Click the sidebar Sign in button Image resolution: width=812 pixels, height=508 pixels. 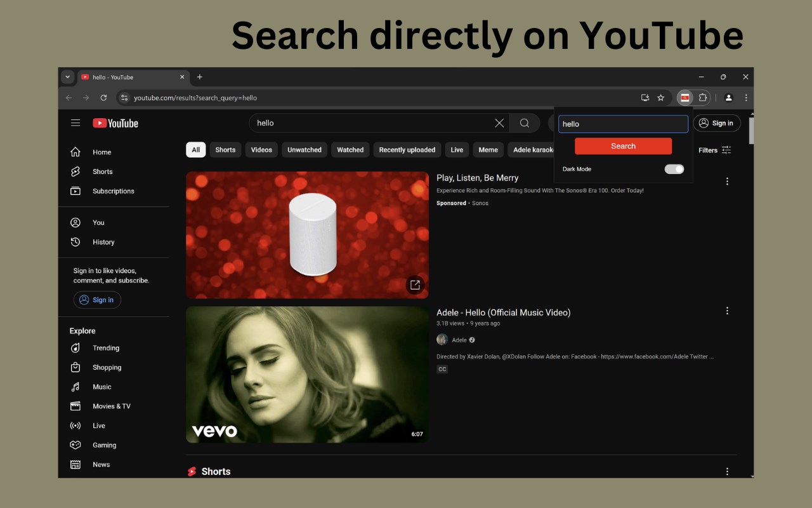pos(97,300)
